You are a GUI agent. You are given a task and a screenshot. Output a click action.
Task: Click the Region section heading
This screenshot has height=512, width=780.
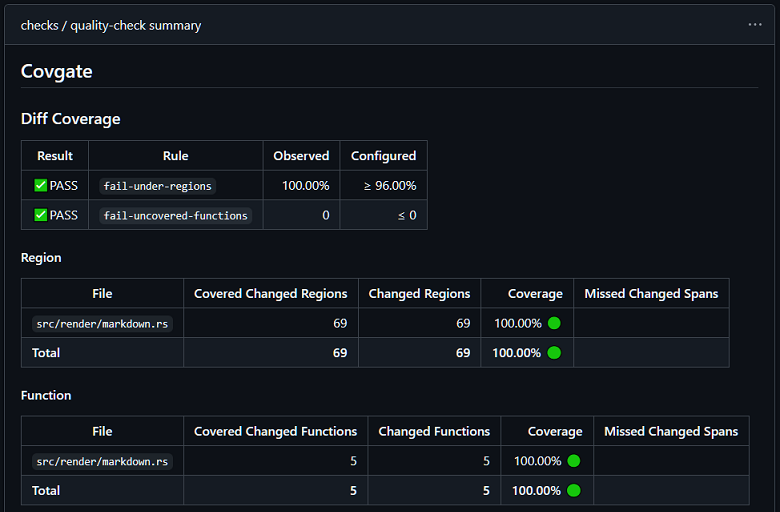[41, 258]
